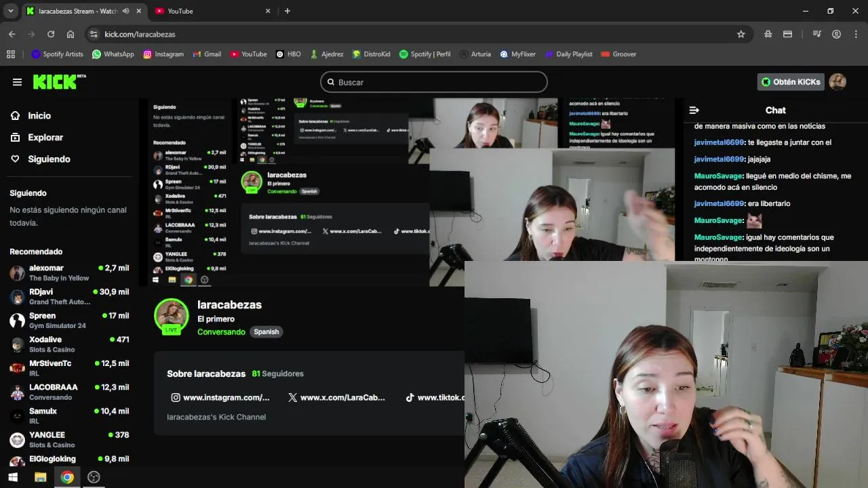
Task: Mute the laracabezas Stream browser tab
Action: click(x=126, y=11)
